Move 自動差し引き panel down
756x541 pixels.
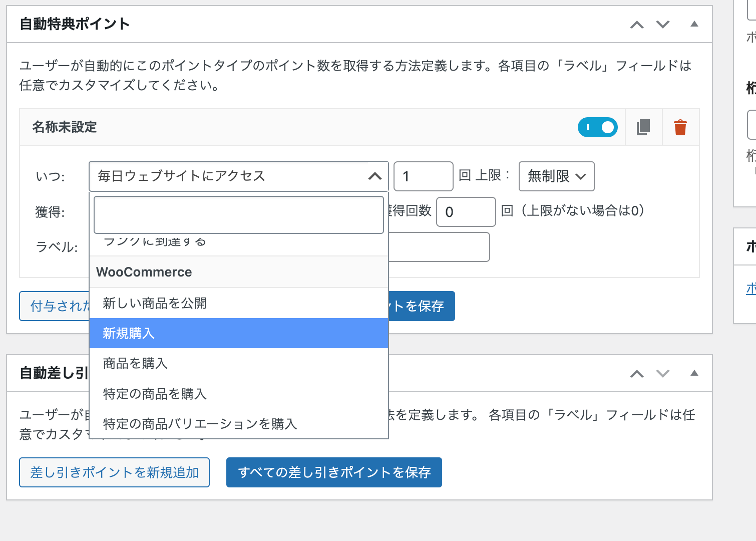pyautogui.click(x=663, y=374)
